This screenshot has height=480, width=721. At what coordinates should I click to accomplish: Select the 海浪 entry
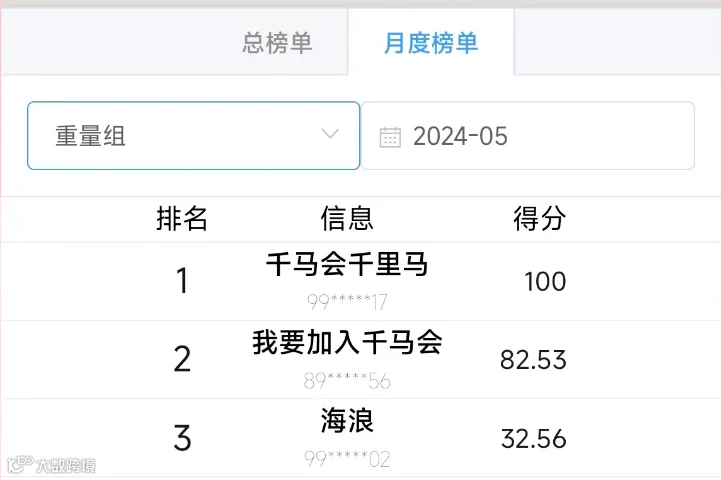tap(347, 421)
